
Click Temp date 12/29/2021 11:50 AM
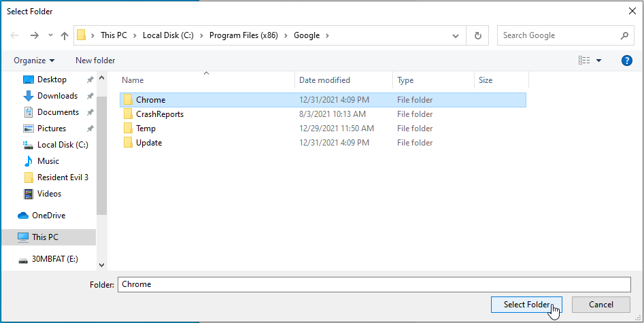tap(337, 129)
